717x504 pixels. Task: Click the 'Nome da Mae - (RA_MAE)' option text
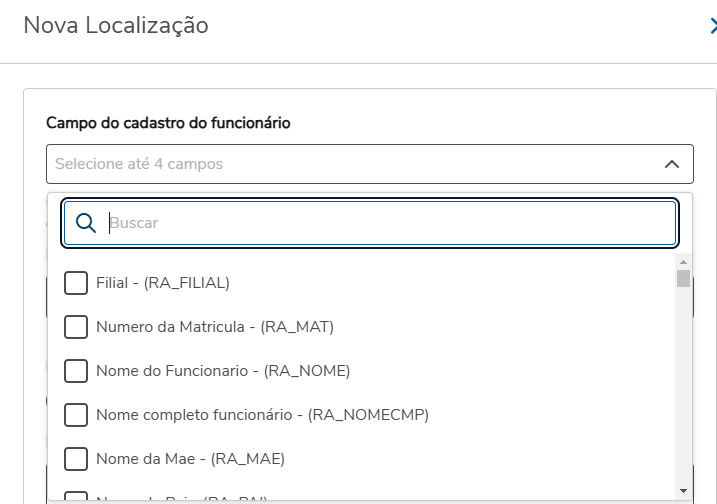click(x=190, y=459)
